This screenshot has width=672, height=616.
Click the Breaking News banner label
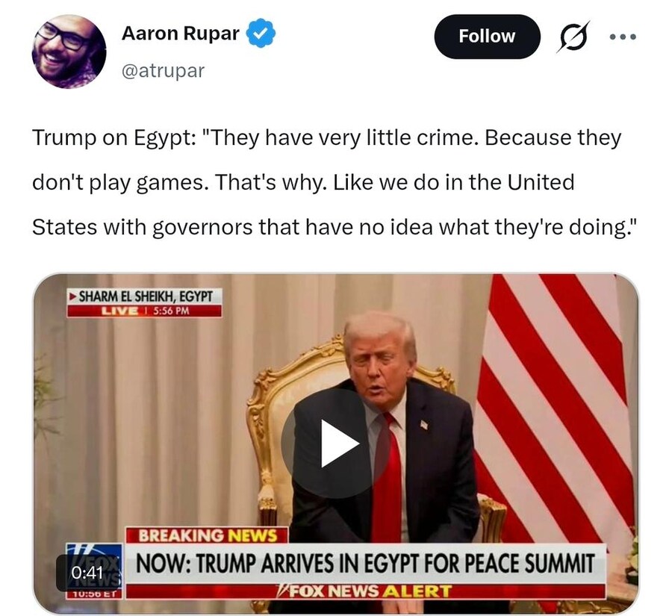[x=207, y=536]
